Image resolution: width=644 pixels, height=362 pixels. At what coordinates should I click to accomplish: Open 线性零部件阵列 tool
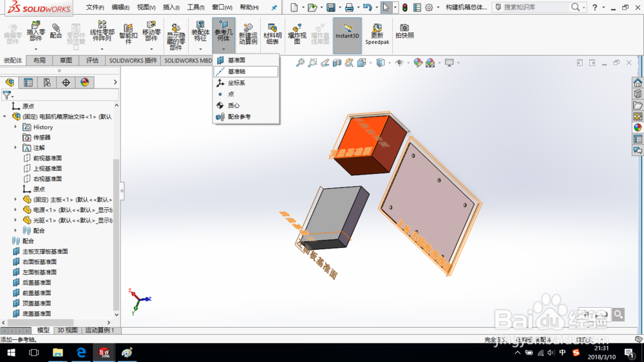(102, 31)
